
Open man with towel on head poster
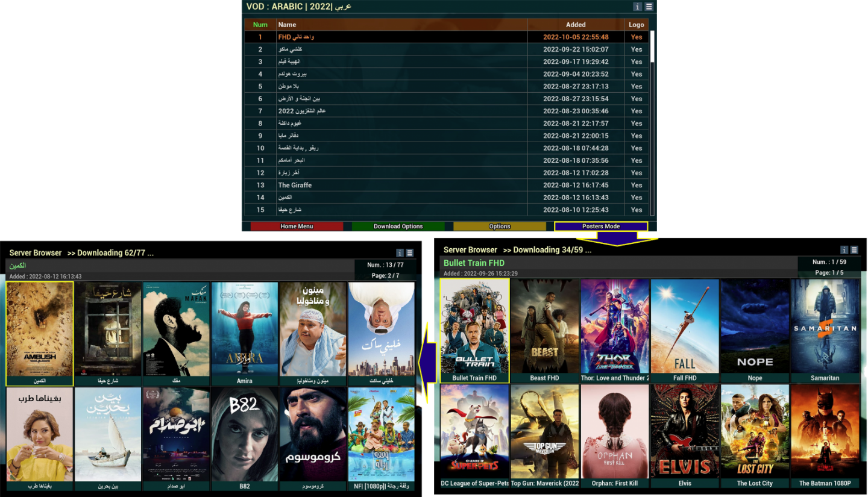pyautogui.click(x=313, y=334)
